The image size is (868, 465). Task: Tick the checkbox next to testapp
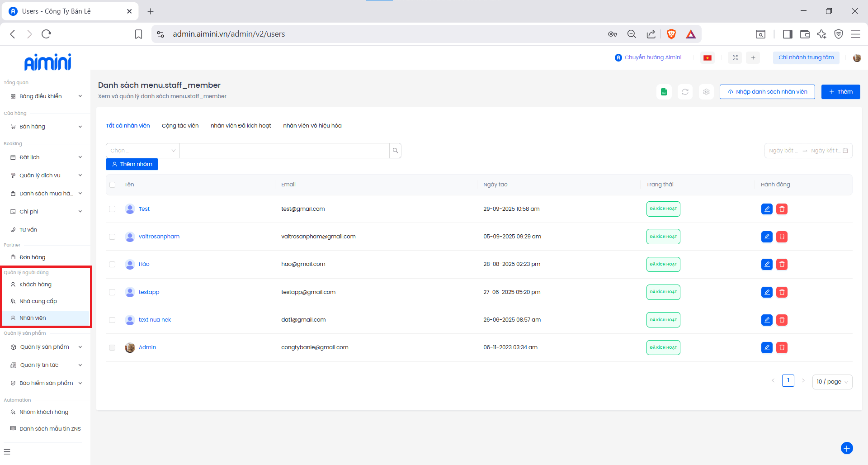[112, 292]
